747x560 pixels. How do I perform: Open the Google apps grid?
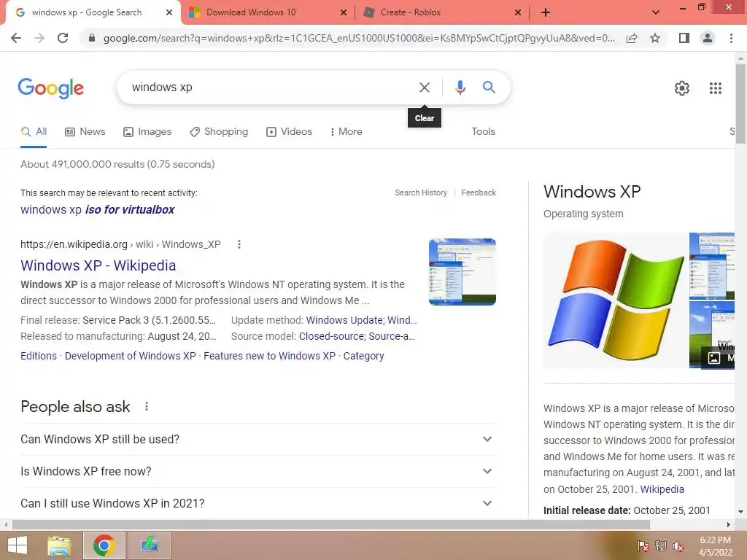point(715,88)
